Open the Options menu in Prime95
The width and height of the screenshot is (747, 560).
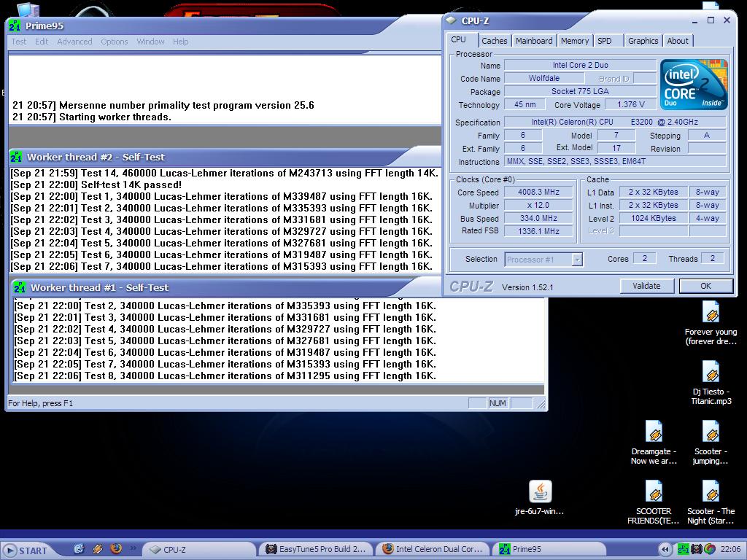[x=115, y=42]
